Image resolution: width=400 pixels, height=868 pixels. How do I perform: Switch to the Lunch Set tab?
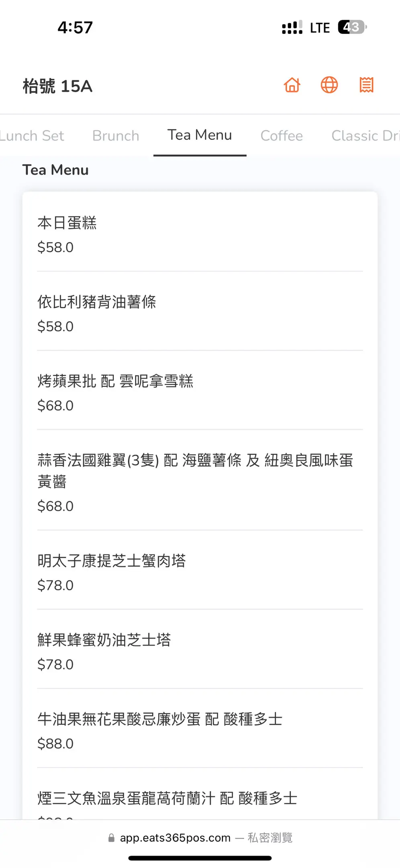[32, 136]
